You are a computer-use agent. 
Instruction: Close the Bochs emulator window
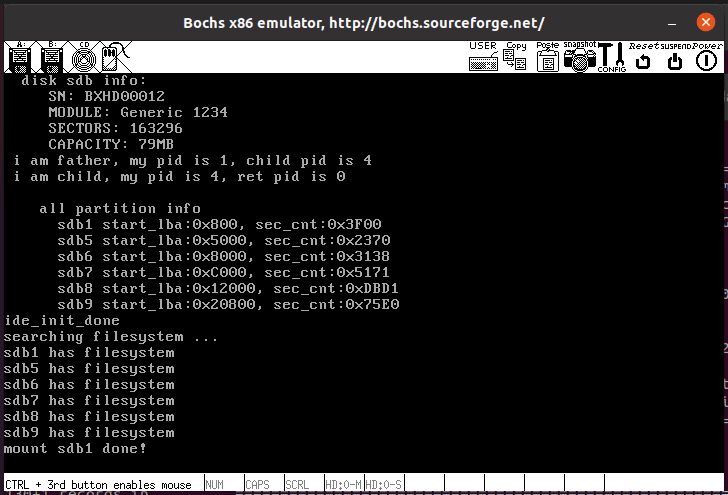(706, 22)
